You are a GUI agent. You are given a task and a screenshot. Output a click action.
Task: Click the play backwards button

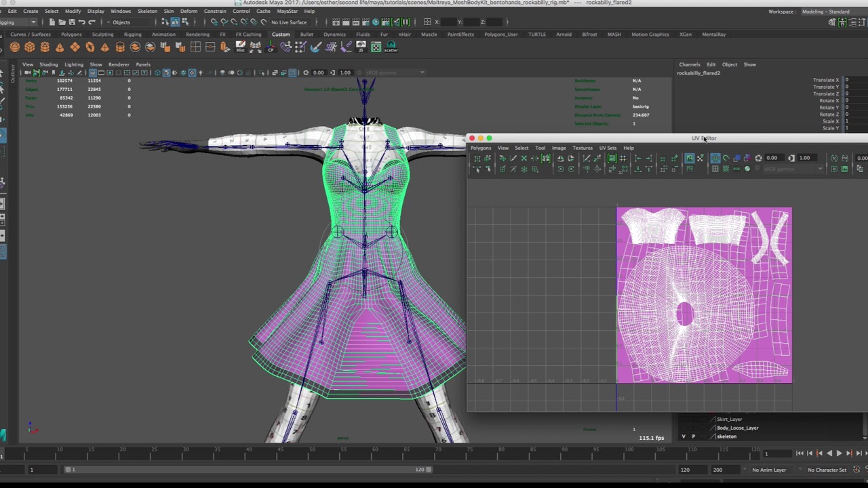tap(829, 453)
